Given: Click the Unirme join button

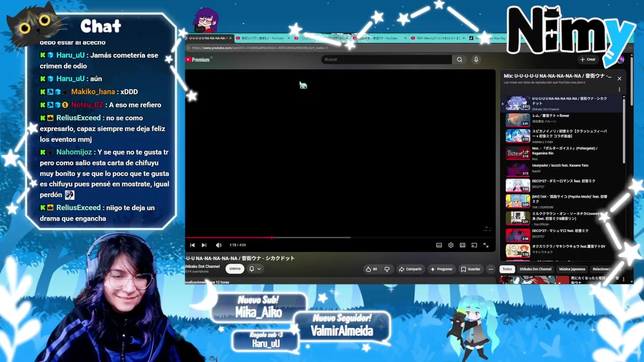Looking at the screenshot, I should [235, 269].
